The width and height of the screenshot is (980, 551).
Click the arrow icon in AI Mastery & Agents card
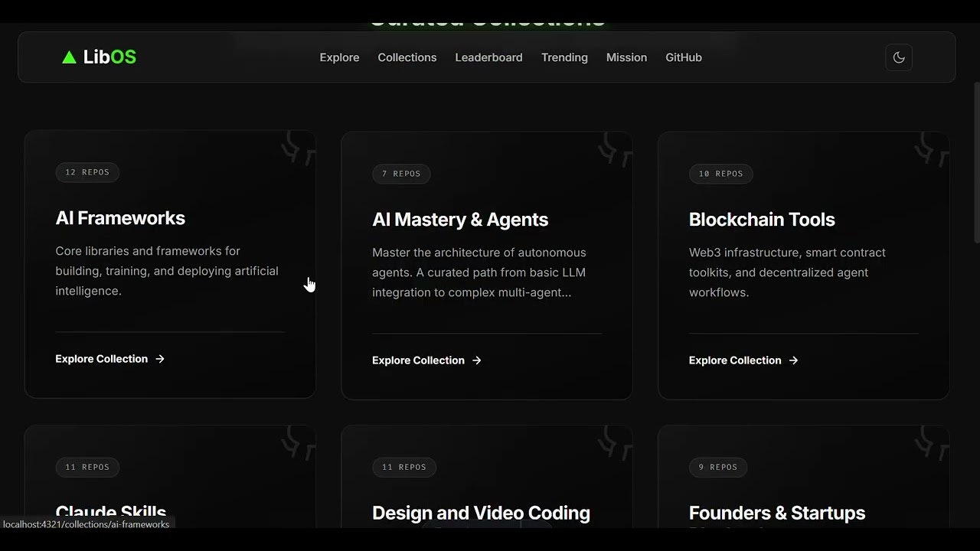pos(477,360)
